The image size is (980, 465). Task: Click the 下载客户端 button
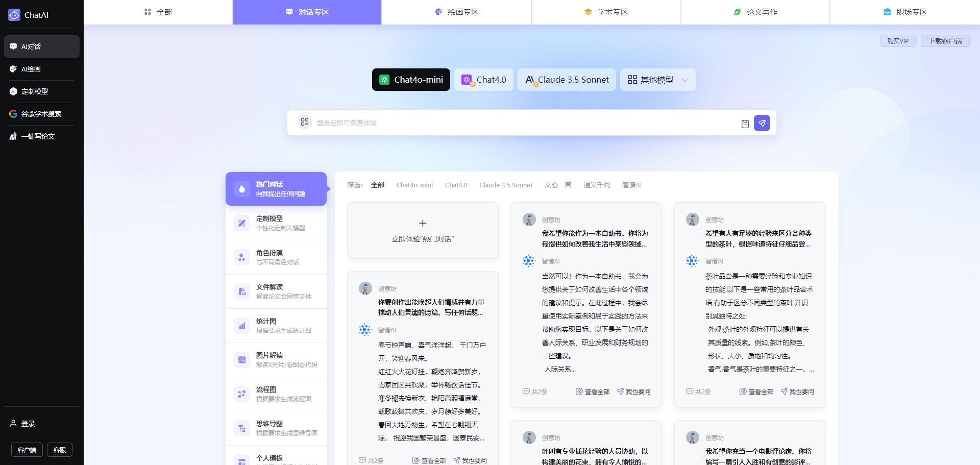(x=945, y=41)
